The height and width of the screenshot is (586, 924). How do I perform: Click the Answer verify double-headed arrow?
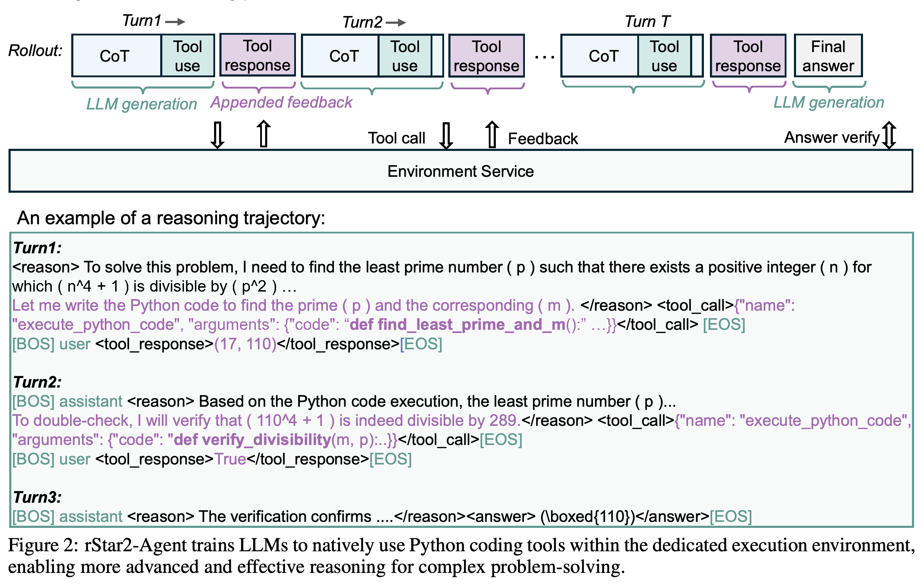click(889, 135)
